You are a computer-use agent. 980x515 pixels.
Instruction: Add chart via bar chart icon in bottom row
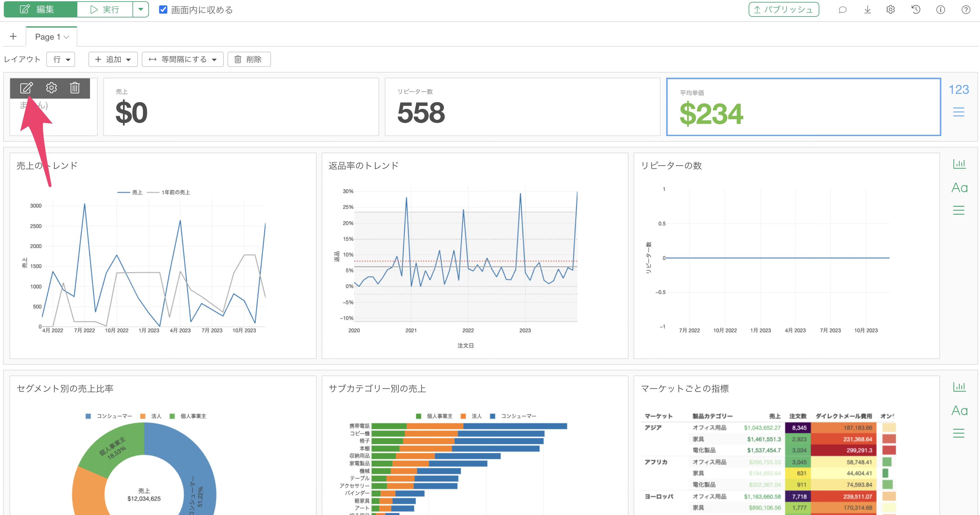tap(959, 387)
